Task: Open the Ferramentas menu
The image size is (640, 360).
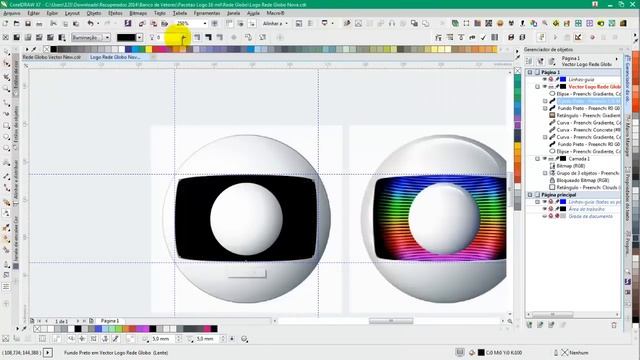Action: (207, 13)
